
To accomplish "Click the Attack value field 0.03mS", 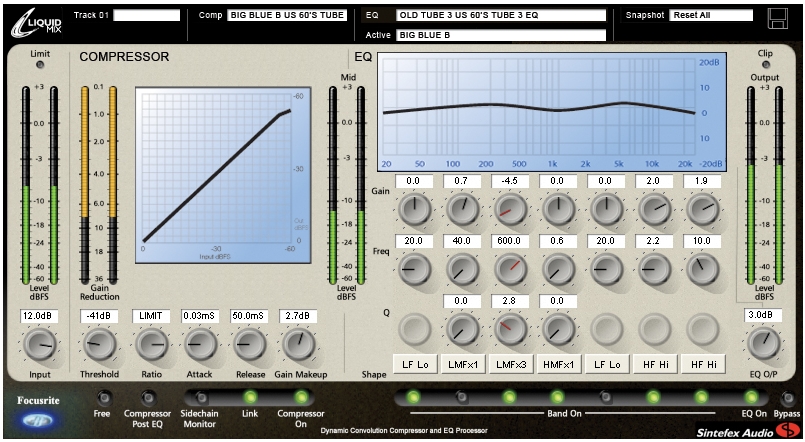I will [200, 316].
